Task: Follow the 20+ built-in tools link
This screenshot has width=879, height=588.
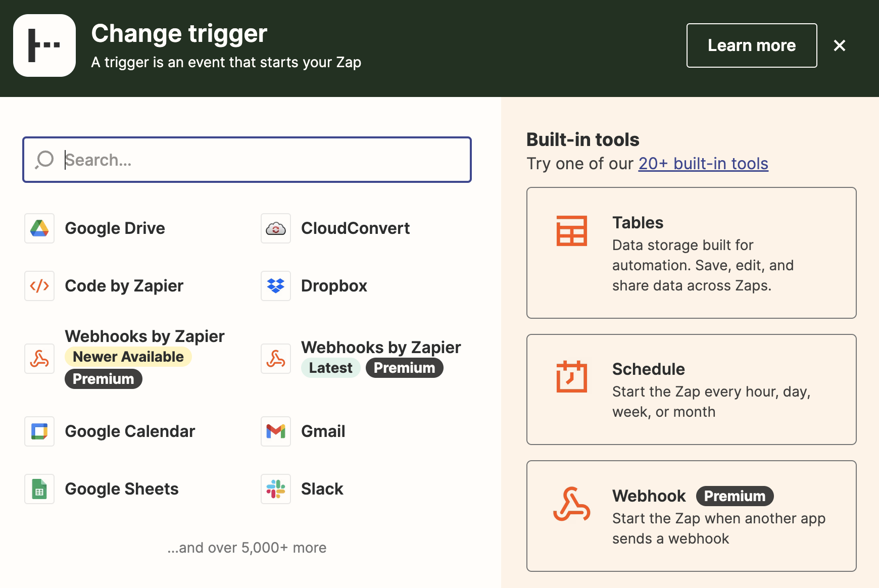Action: (703, 164)
